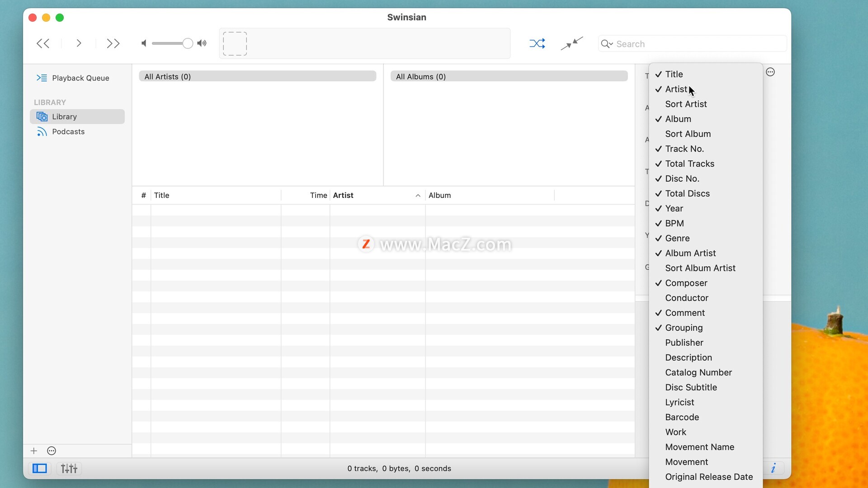Uncheck BPM field

706,223
